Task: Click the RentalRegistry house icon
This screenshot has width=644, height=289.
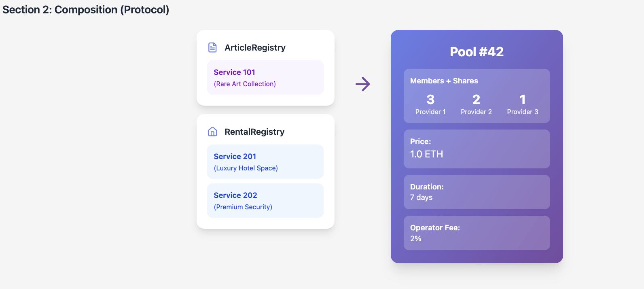Action: coord(212,132)
